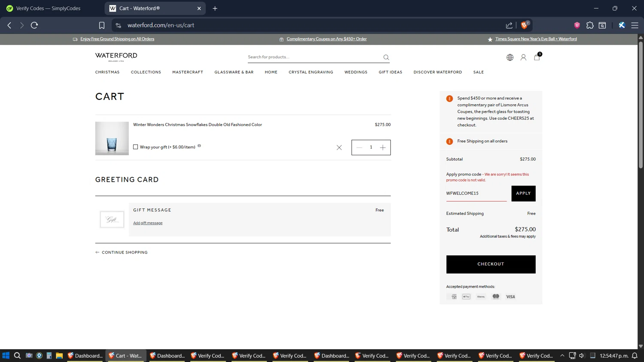Open Enjoy Free Ground Shipping banner link

coord(117,39)
